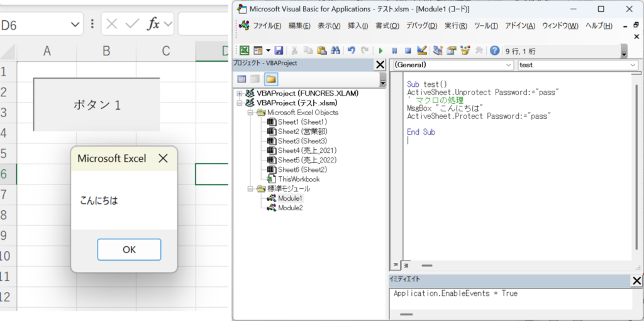
Task: Open the 表示(V) menu
Action: click(329, 26)
